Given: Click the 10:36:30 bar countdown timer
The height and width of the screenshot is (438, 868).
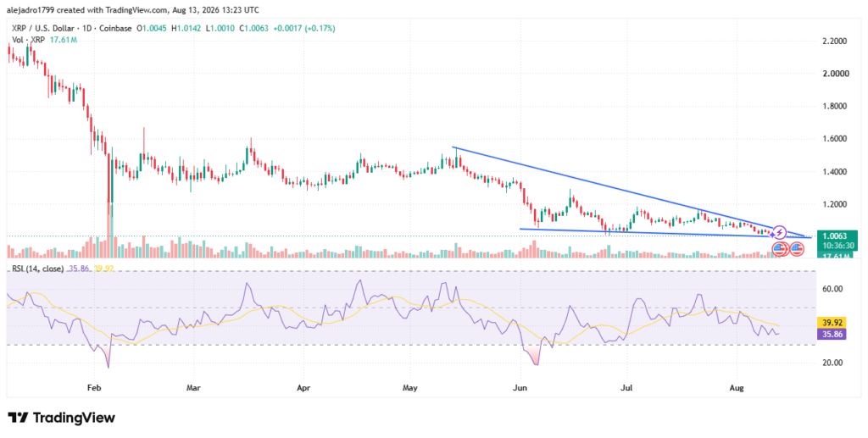Looking at the screenshot, I should (x=839, y=244).
